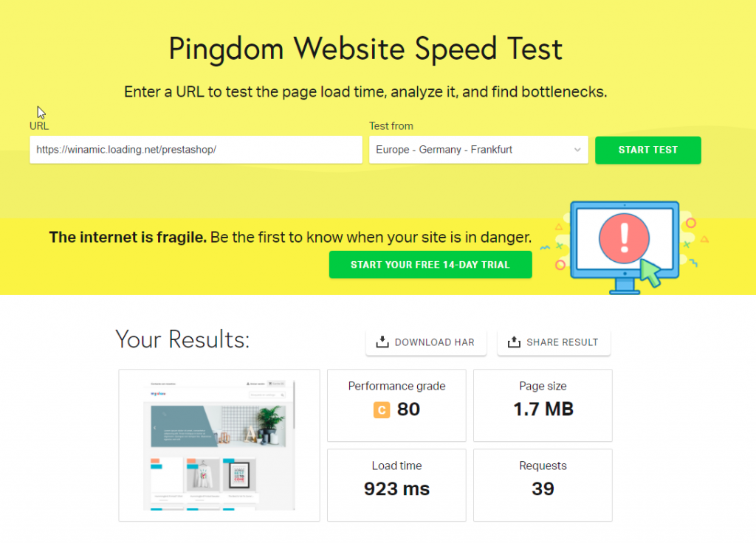Click the blue monitor stand illustration
The height and width of the screenshot is (543, 756).
click(x=624, y=285)
